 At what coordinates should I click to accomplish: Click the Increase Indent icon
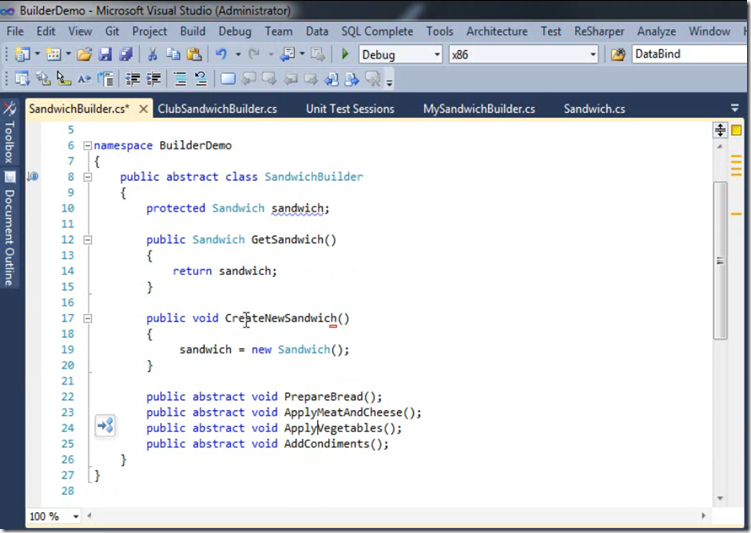point(153,79)
